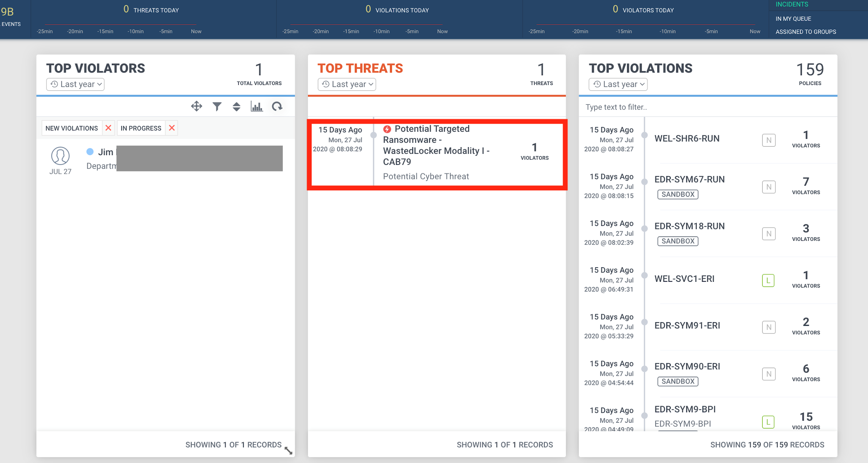Click the move/drag crosshair icon in Top Violators
The width and height of the screenshot is (868, 463).
click(x=197, y=106)
